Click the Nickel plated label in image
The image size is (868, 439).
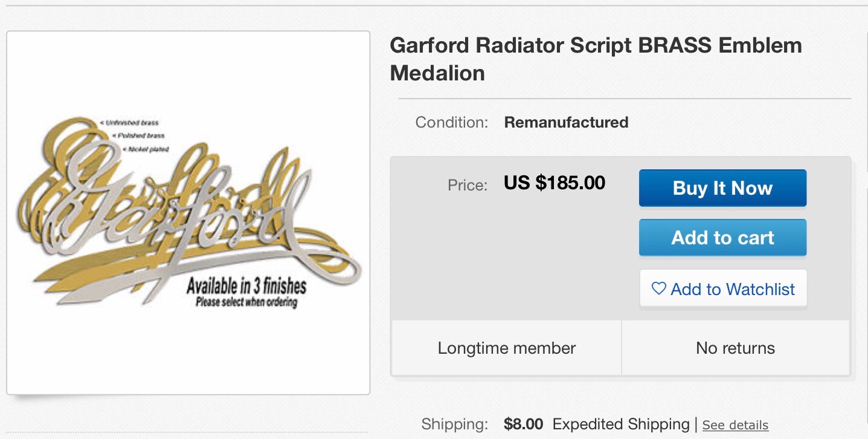[148, 149]
